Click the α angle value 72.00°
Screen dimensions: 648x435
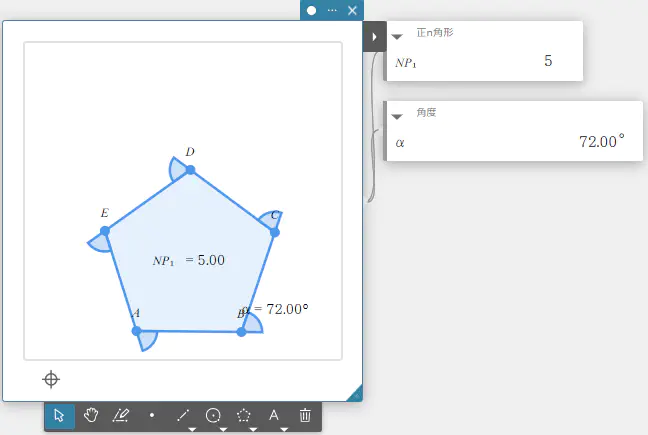[x=601, y=142]
